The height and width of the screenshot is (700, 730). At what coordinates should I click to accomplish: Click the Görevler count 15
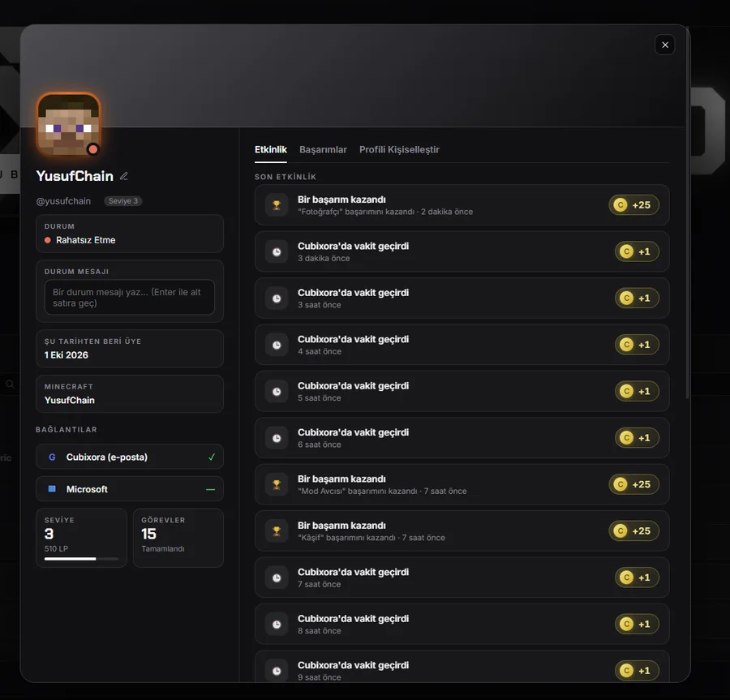point(148,534)
